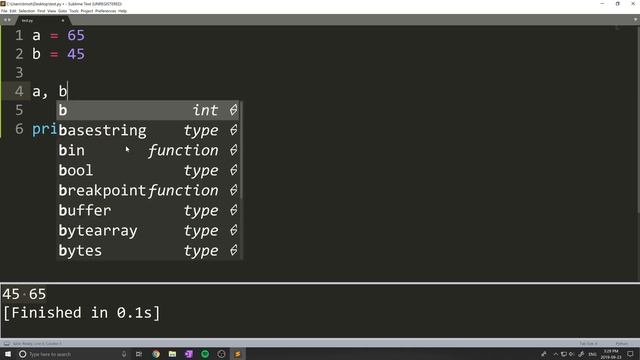Viewport: 640px width, 360px height.
Task: Click the tab navigation arrows
Action: click(x=7, y=20)
